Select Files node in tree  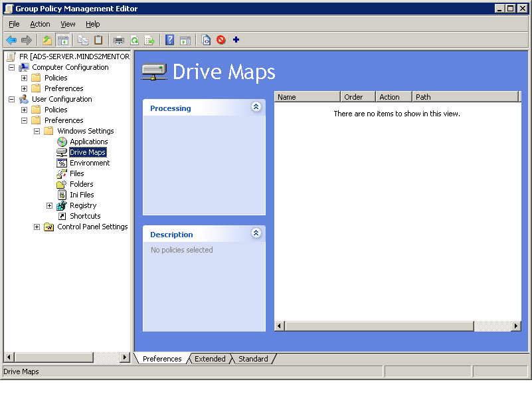[76, 173]
